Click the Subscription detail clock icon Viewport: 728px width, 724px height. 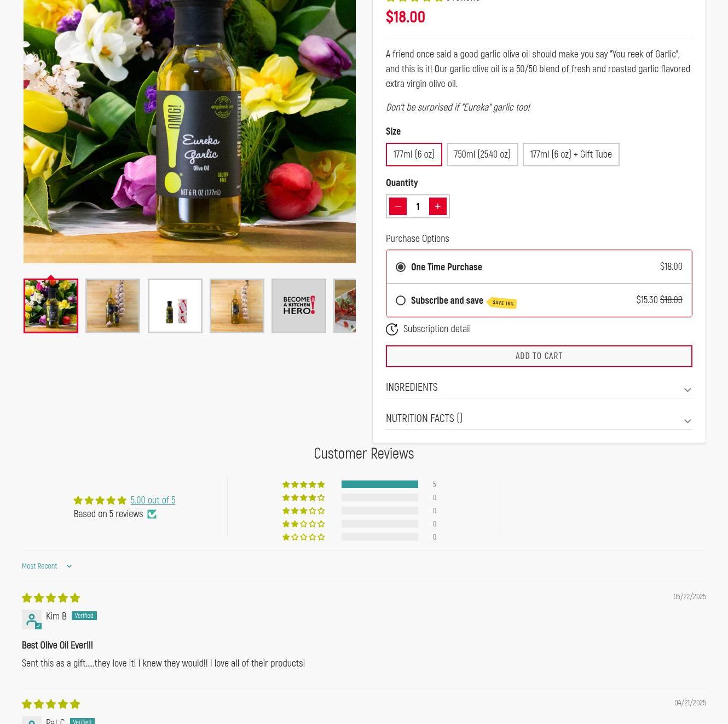click(392, 329)
